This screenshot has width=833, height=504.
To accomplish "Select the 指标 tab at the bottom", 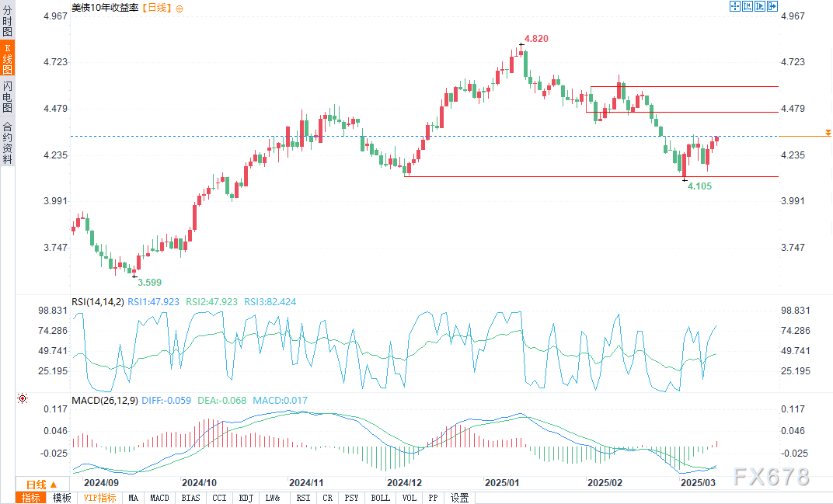I will (x=31, y=498).
